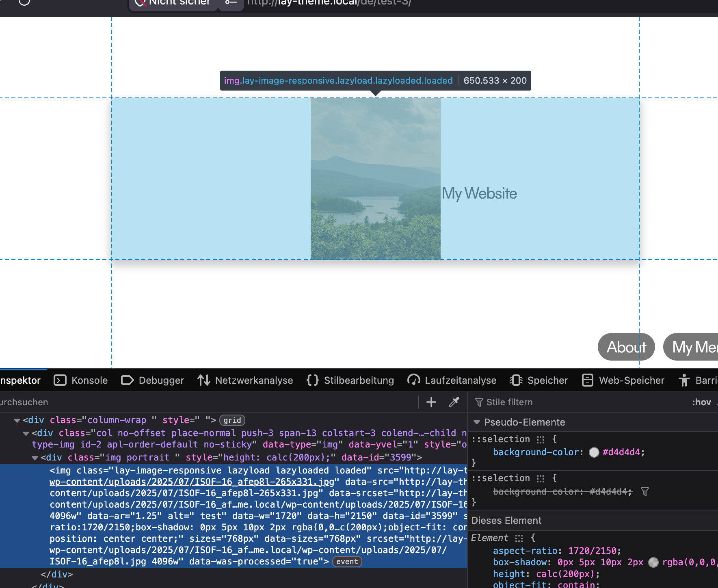Viewport: 718px width, 588px height.
Task: Collapse the col no-offset div node
Action: click(x=26, y=433)
